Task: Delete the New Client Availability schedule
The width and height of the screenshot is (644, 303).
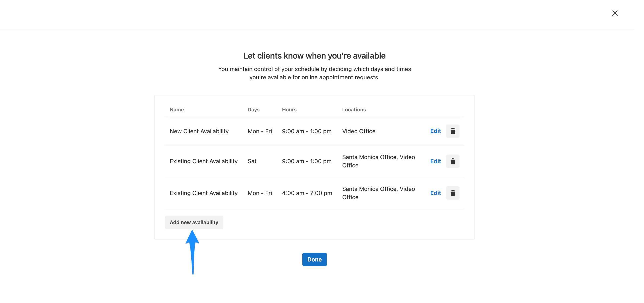Action: [453, 131]
